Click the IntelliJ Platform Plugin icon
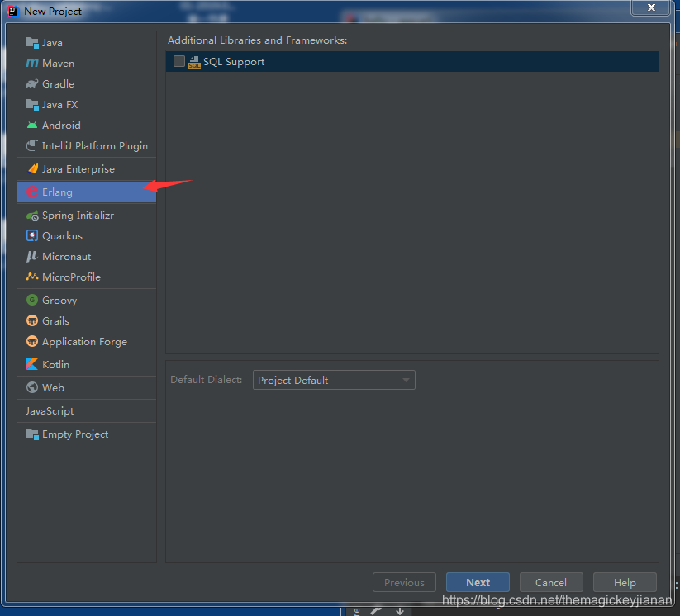This screenshot has height=616, width=680. point(32,145)
